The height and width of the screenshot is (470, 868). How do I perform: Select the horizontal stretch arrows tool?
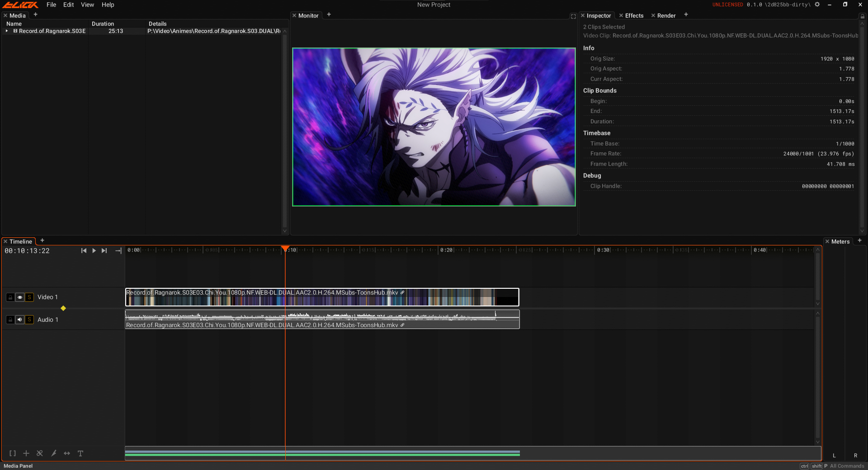[67, 453]
